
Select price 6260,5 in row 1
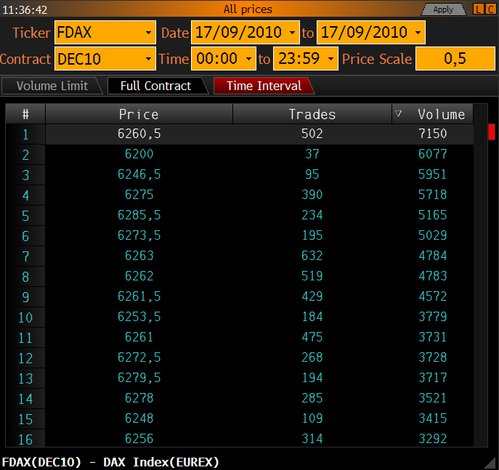click(139, 134)
